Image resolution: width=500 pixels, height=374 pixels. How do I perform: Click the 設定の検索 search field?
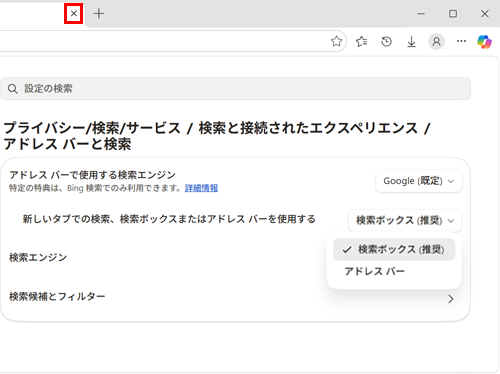pos(236,89)
